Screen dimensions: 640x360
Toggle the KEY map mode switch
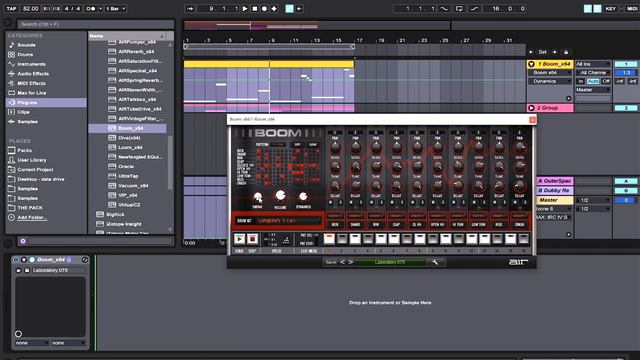click(x=611, y=8)
